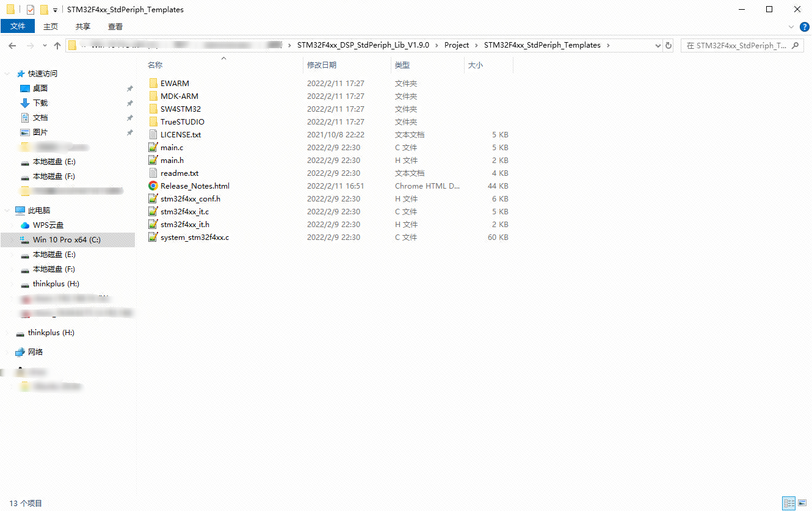Click the MDK-ARM folder icon
Screen dimensions: 812x511
(153, 96)
